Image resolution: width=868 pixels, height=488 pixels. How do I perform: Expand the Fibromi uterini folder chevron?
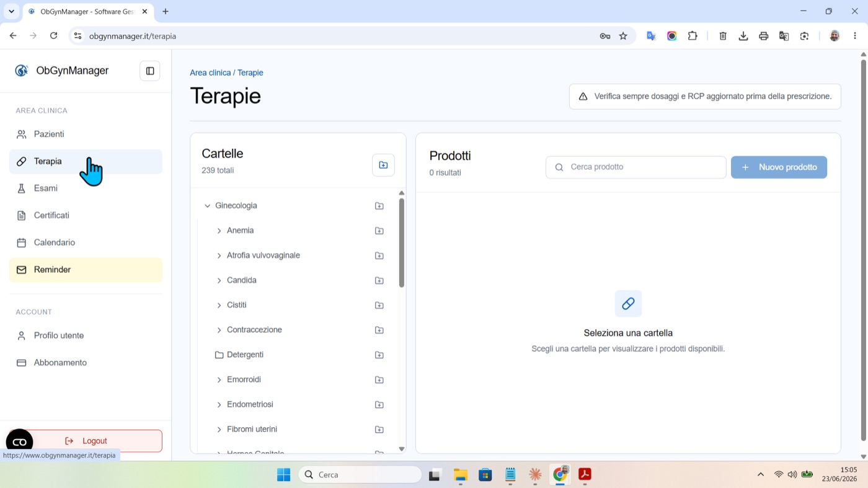(219, 429)
